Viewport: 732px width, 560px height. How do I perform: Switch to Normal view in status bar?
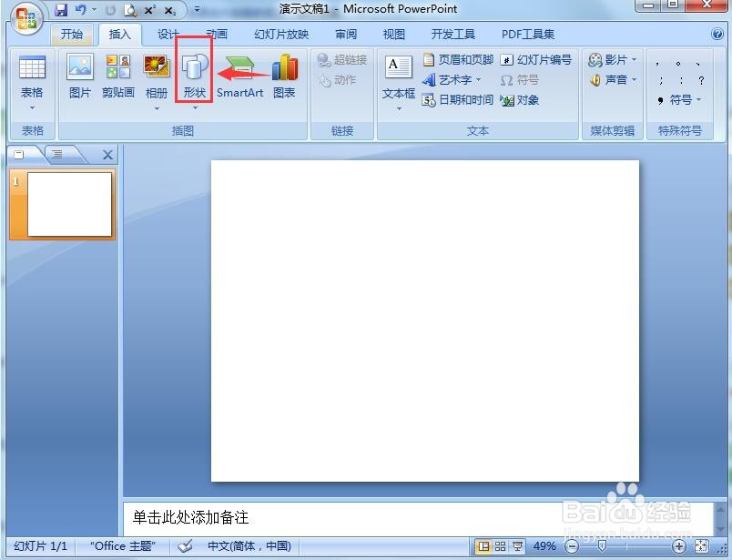click(484, 546)
